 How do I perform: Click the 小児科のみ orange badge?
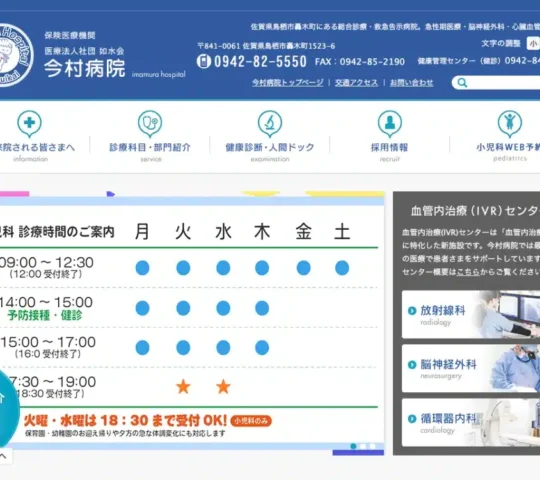(x=251, y=421)
